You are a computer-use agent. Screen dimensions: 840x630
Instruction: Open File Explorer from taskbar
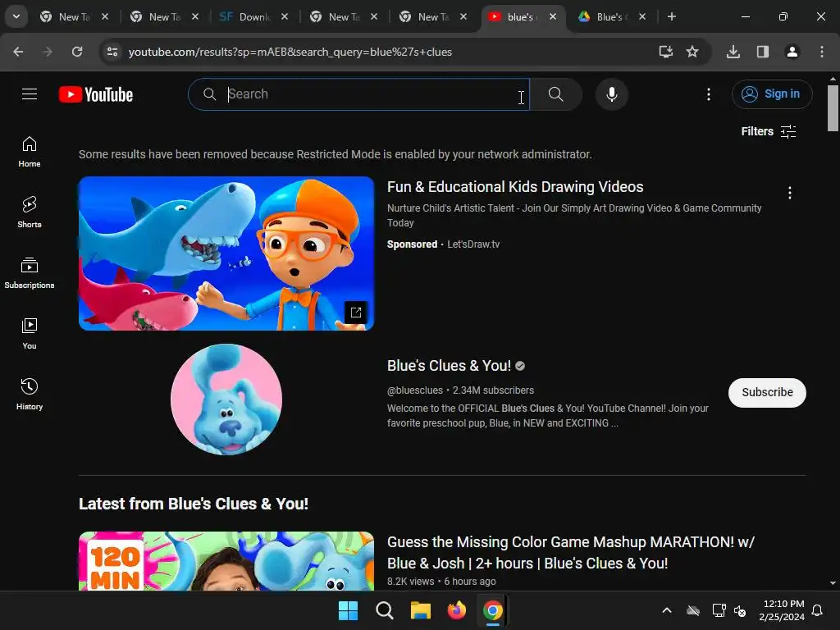click(421, 610)
